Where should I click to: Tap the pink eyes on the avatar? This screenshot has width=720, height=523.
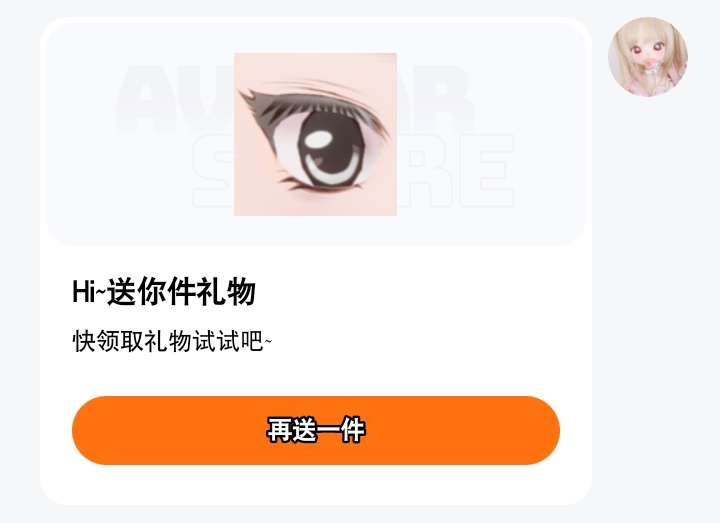tap(646, 47)
